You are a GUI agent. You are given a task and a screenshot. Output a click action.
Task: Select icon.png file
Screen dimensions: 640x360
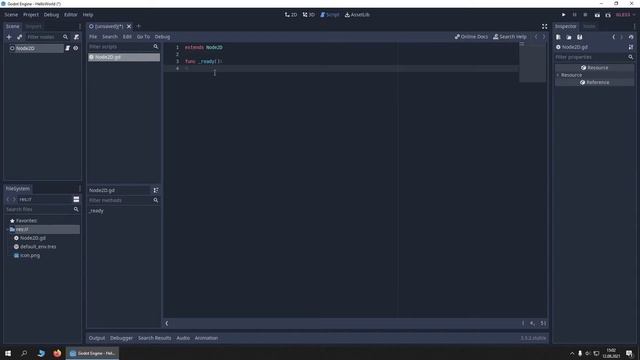pos(30,256)
